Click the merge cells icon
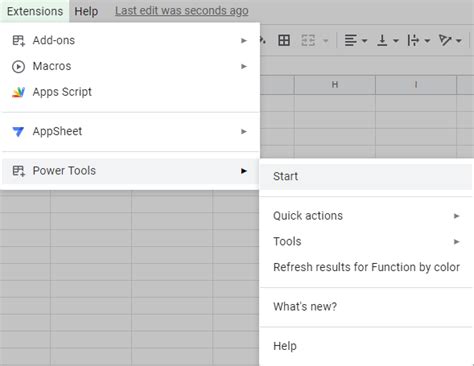 [308, 41]
